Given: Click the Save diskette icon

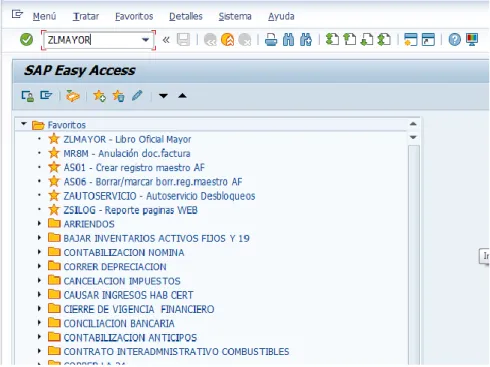Looking at the screenshot, I should [183, 40].
